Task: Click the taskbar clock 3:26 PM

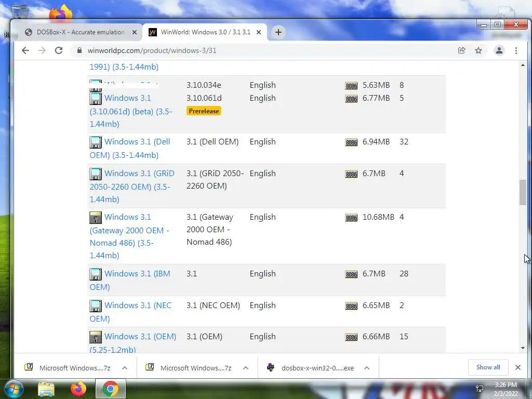Action: pos(506,385)
